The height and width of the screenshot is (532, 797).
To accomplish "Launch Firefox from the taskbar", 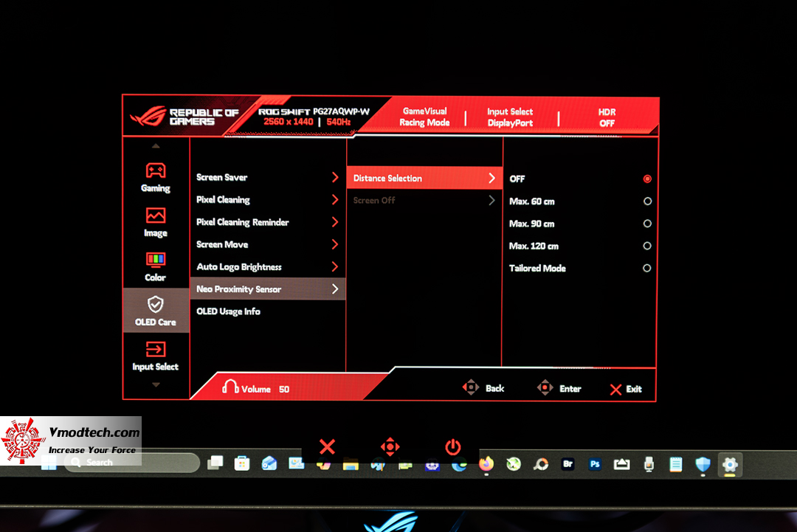I will pyautogui.click(x=486, y=463).
